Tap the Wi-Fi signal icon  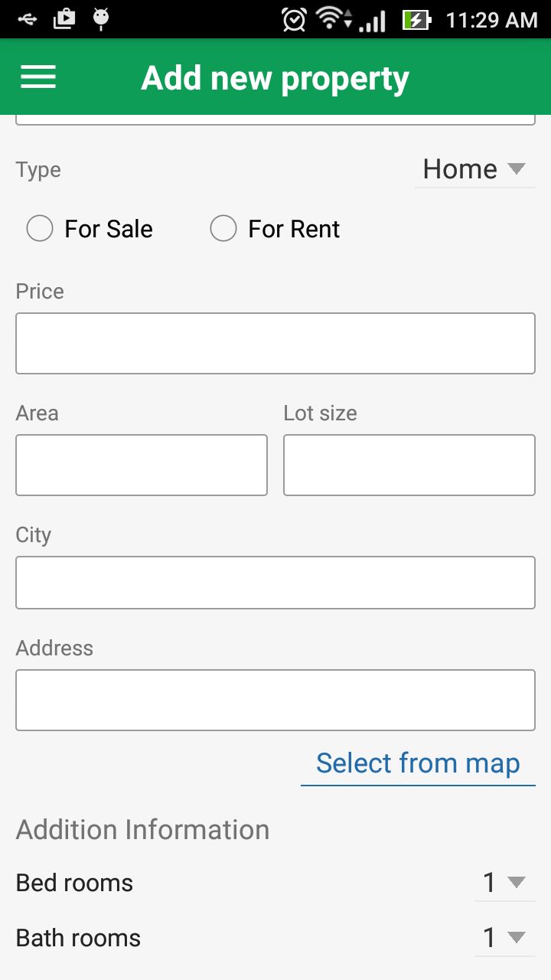tap(332, 18)
